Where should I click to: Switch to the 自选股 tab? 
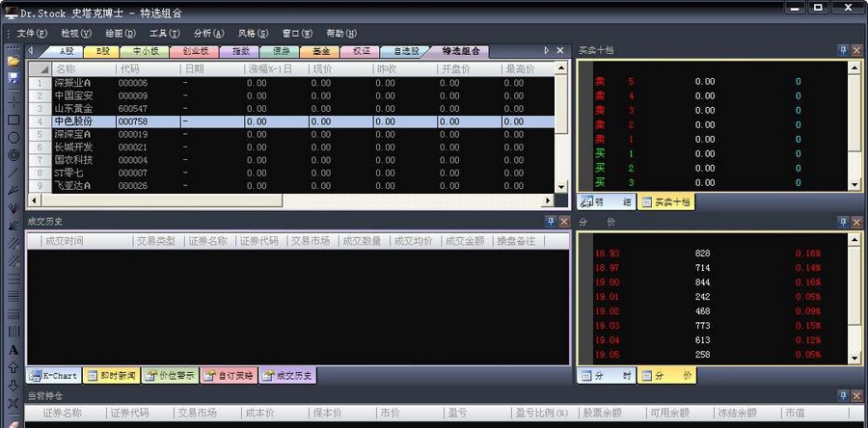click(407, 51)
